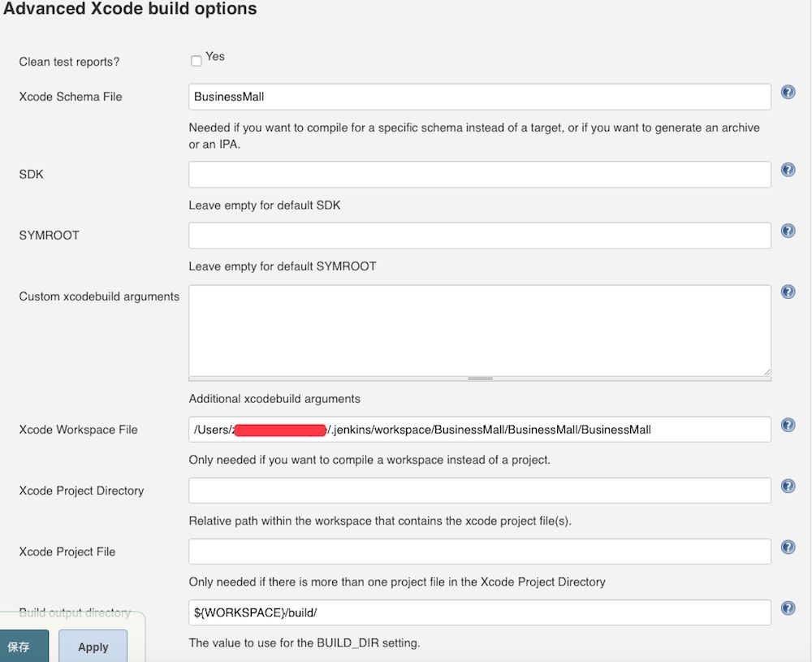Click the Custom xcodebuild arguments textarea

[479, 329]
